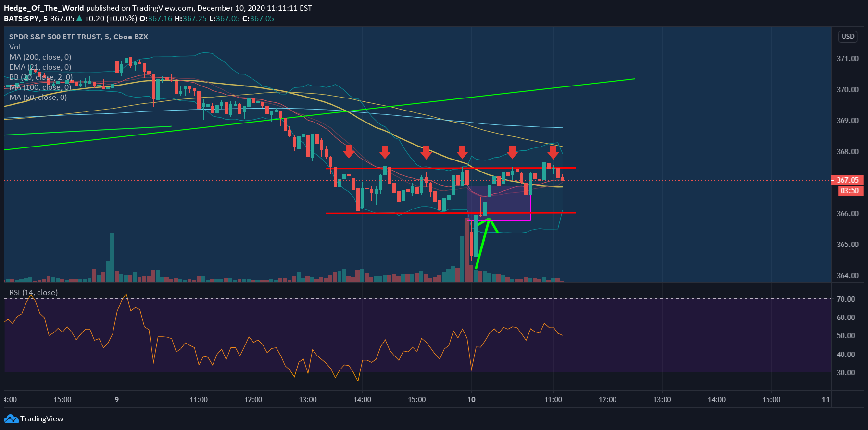Select the purple shaded rectangle on the chart
The image size is (868, 430).
[499, 203]
